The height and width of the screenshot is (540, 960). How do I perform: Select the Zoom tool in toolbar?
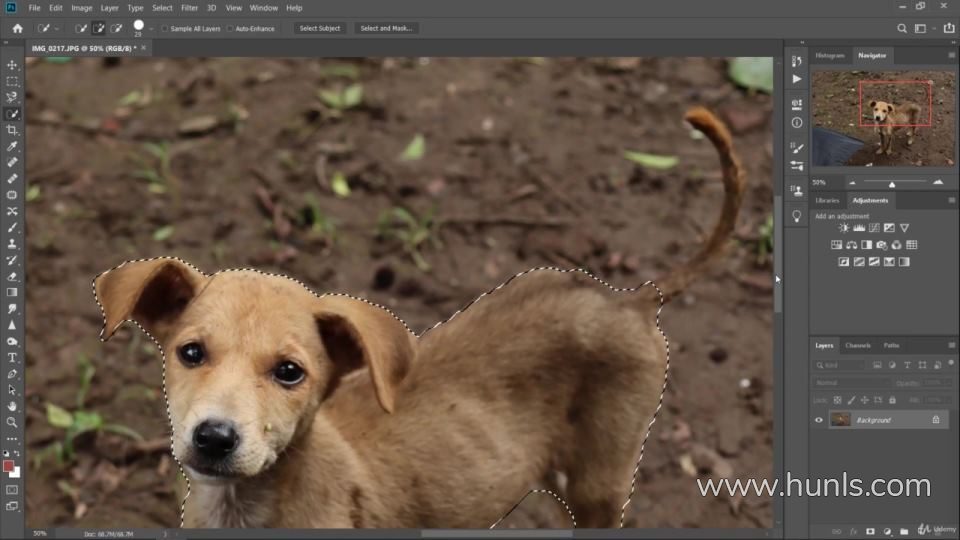[x=12, y=422]
